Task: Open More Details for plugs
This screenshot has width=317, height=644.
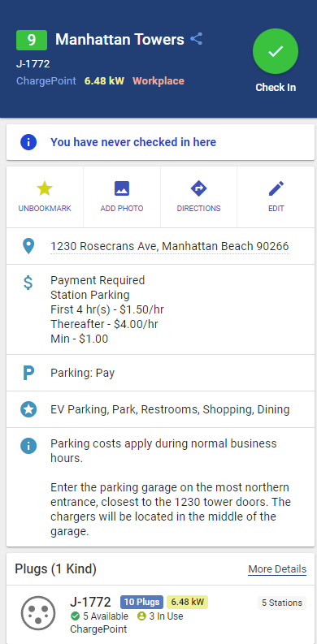Action: pos(277,569)
